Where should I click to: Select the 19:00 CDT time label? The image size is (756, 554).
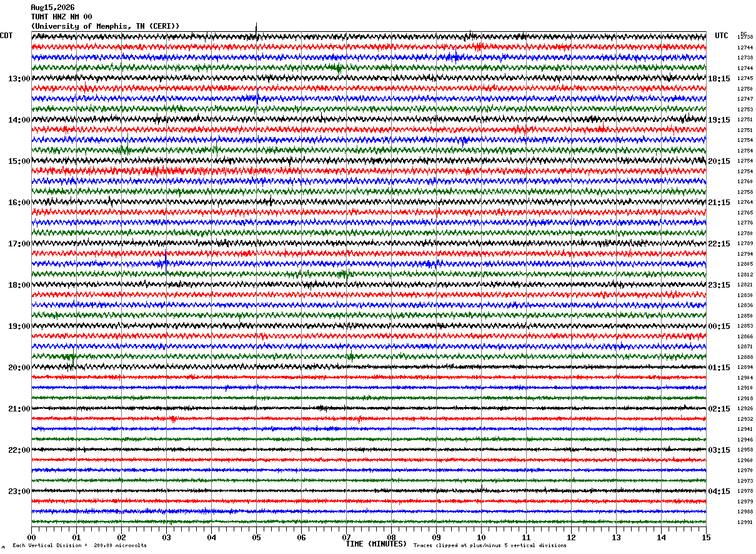click(x=19, y=326)
